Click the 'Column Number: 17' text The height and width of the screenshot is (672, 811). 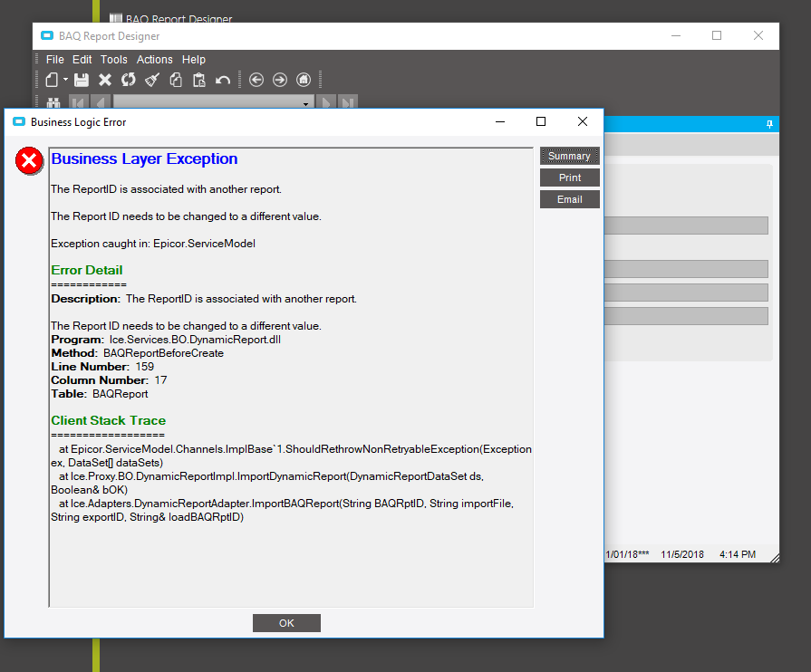(x=109, y=380)
